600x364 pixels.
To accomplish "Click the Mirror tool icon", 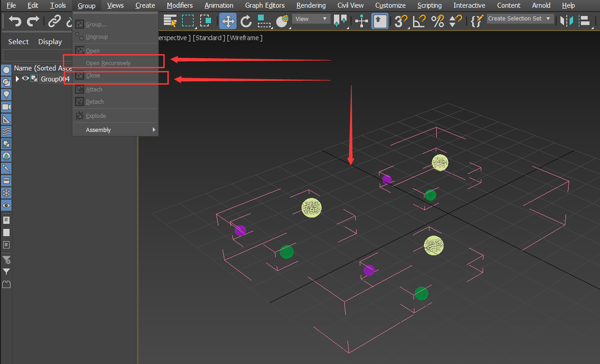I will tap(567, 21).
